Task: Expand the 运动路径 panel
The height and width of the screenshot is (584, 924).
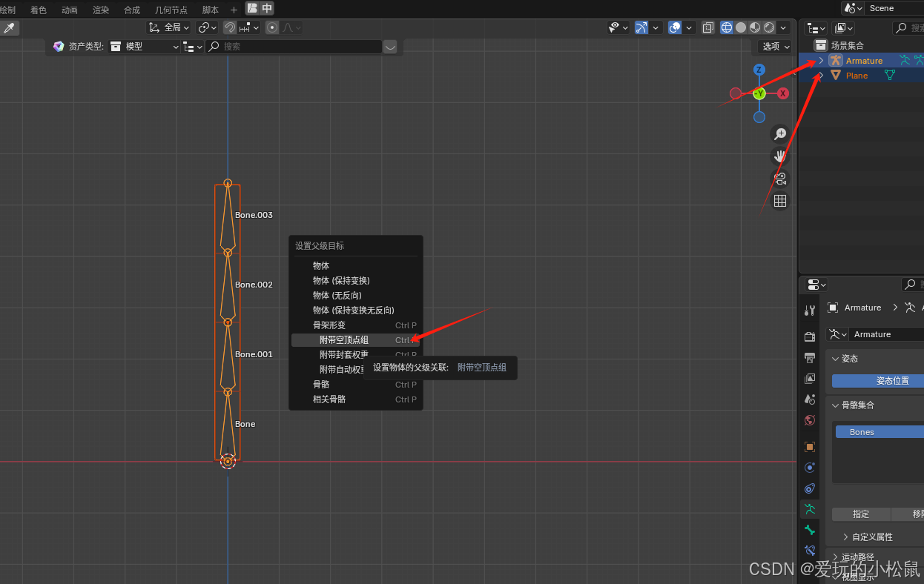Action: (x=836, y=557)
